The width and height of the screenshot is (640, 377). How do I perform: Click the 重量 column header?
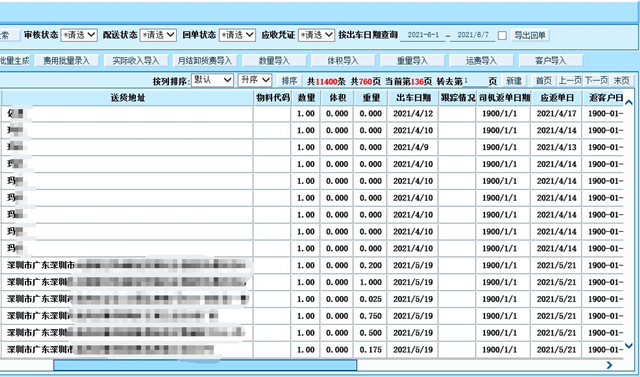(x=371, y=98)
